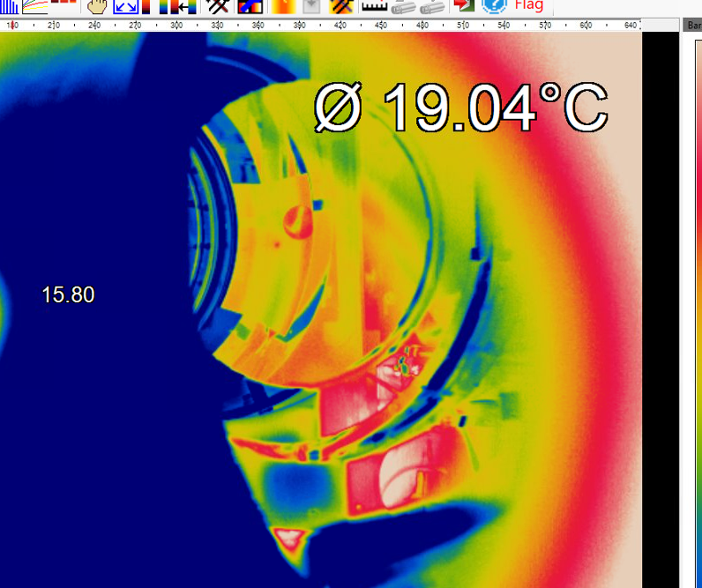Click the blue fit-to-window arrows icon
This screenshot has height=588, width=702.
(125, 6)
